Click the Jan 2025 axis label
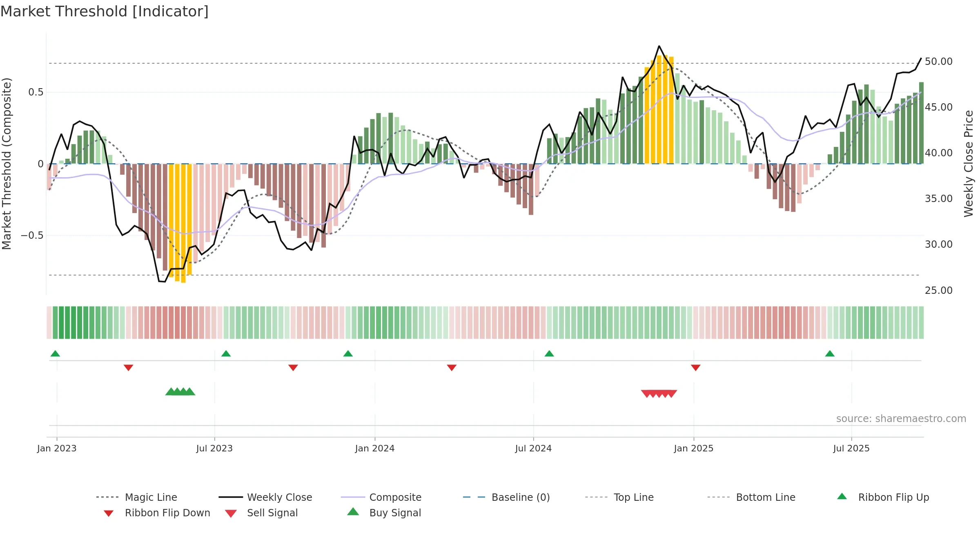Image resolution: width=980 pixels, height=551 pixels. click(x=694, y=449)
